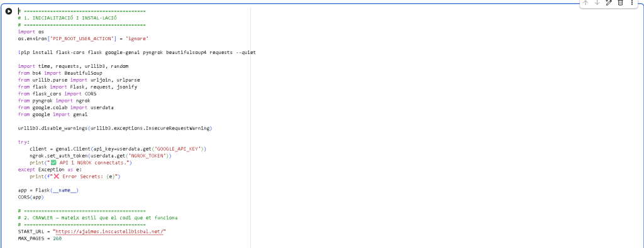
Task: Delete the cell using the trash icon
Action: coord(621,3)
